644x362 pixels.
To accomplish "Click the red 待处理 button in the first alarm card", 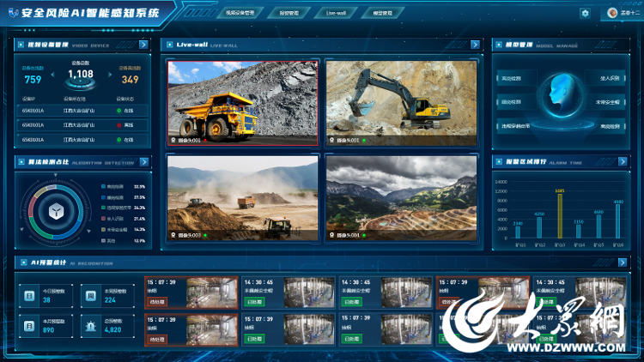I will point(157,302).
